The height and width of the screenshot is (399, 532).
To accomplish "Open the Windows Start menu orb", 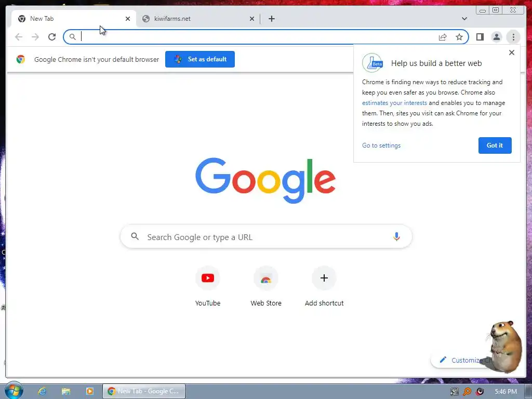I will [14, 391].
